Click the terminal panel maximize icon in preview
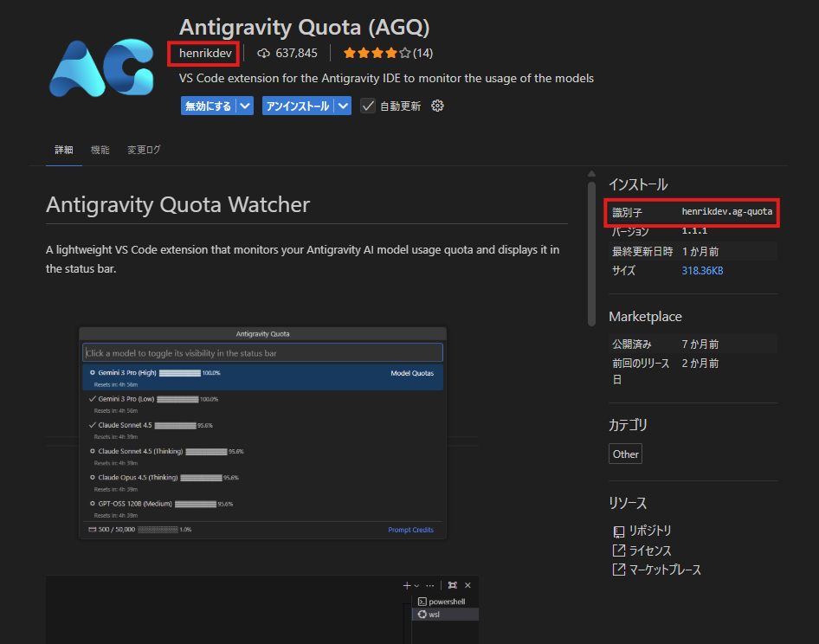Screen dimensions: 819x644 pos(452,585)
